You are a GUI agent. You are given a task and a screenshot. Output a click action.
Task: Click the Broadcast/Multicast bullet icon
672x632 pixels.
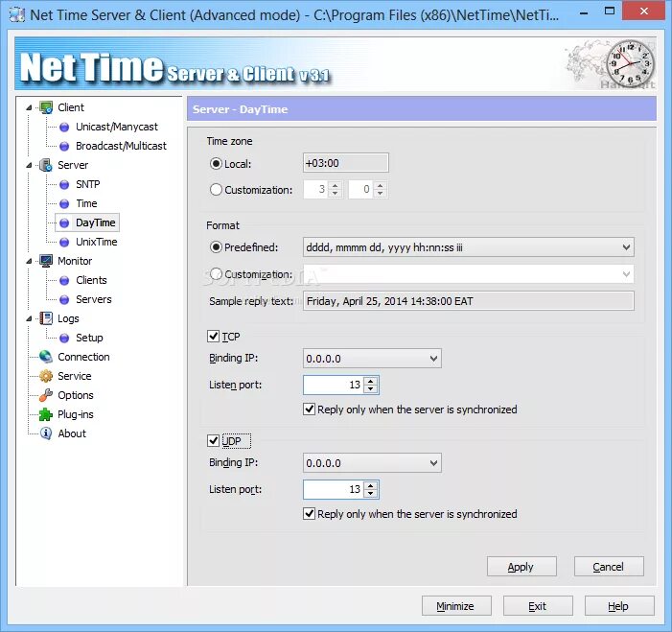tap(64, 146)
